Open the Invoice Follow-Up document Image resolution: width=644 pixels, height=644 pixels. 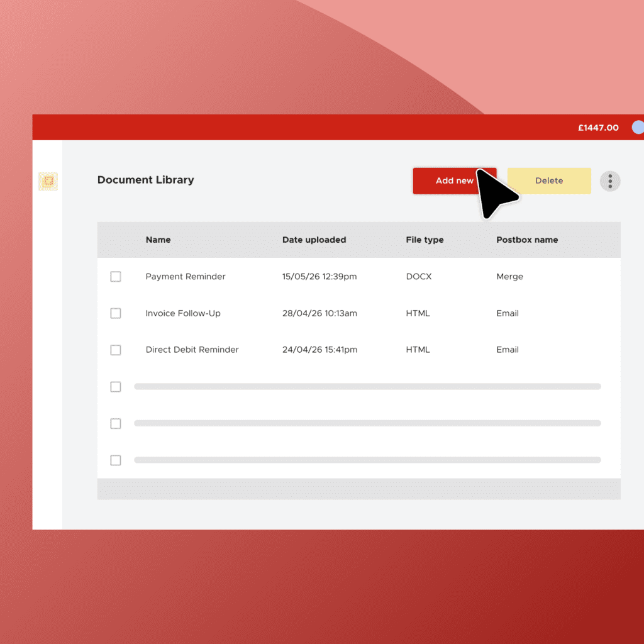tap(183, 313)
